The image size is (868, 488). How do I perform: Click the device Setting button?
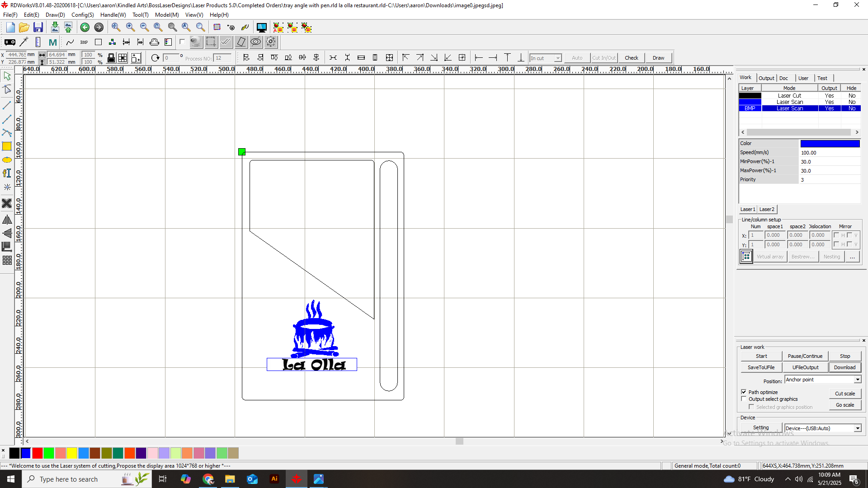point(761,427)
